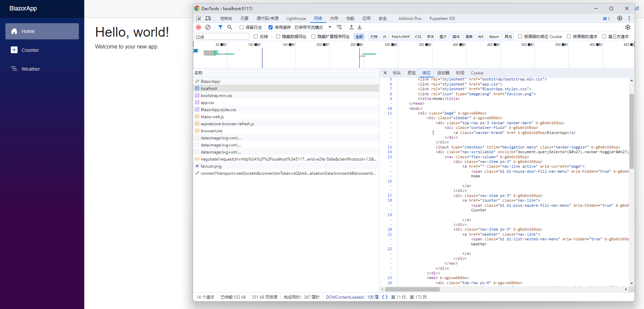The height and width of the screenshot is (309, 644).
Task: Uncheck the 停用缓存 checkbox
Action: 271,27
